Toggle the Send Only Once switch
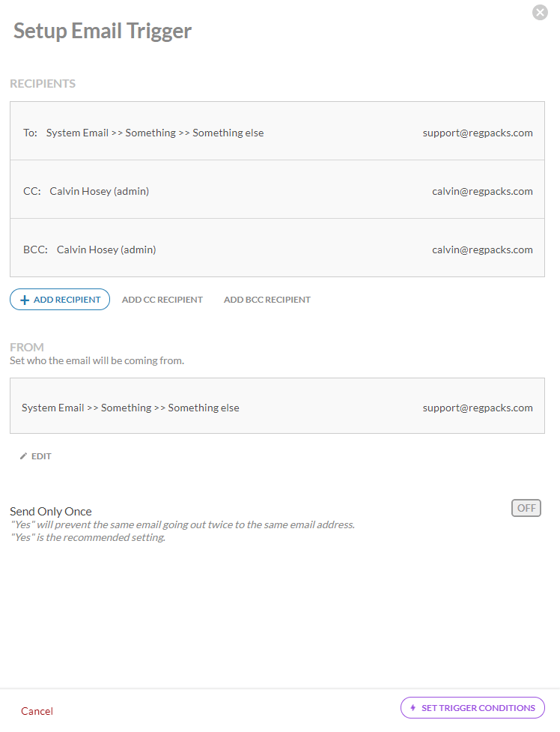This screenshot has height=732, width=560. point(526,508)
